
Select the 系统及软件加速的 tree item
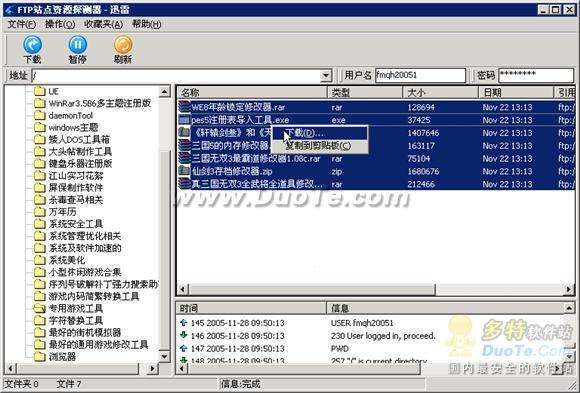coord(85,248)
